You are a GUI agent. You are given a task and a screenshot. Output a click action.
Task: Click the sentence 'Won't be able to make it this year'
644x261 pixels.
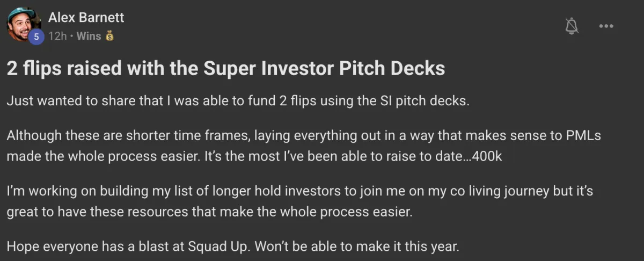click(357, 248)
